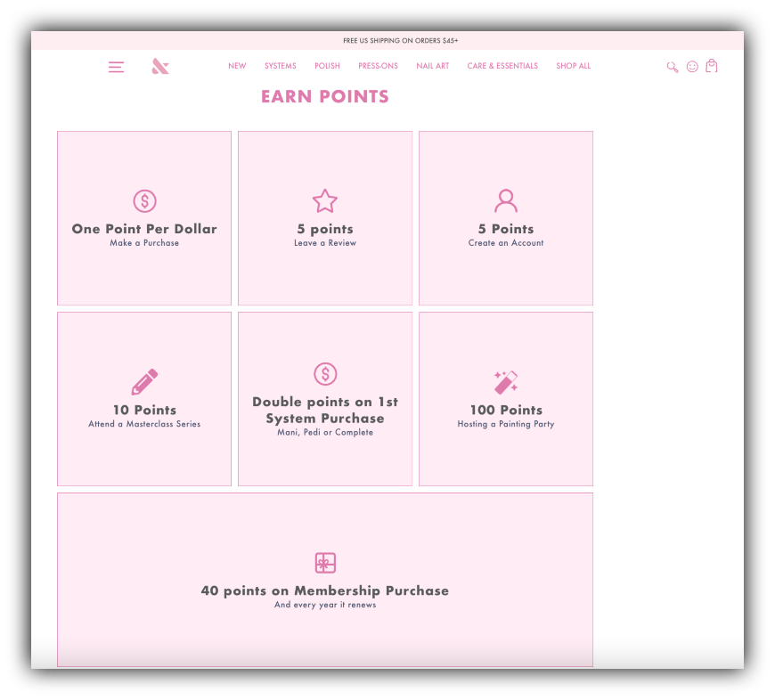Open the shopping bag icon
Viewport: 775px width, 700px height.
pyautogui.click(x=711, y=66)
